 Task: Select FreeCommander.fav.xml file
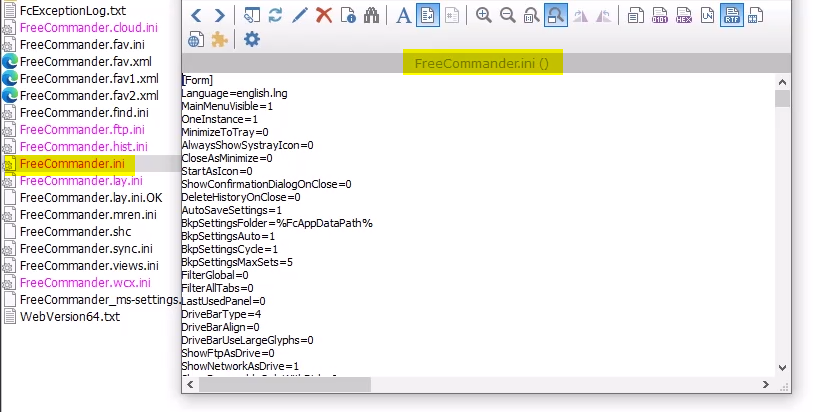tap(86, 61)
